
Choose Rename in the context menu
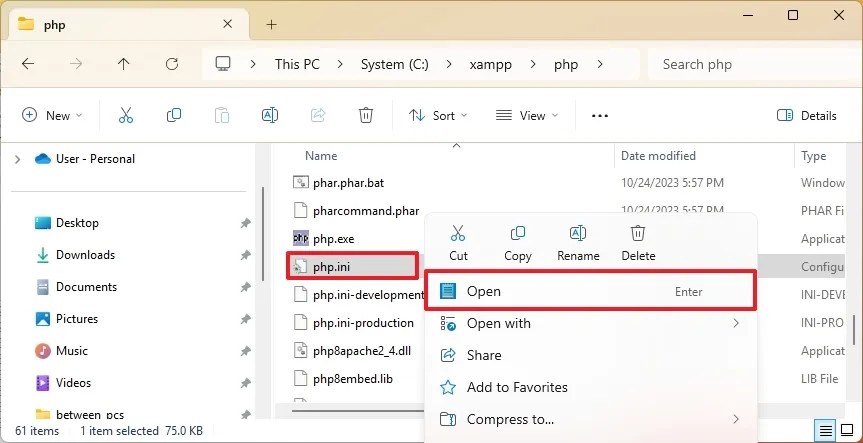click(x=578, y=242)
